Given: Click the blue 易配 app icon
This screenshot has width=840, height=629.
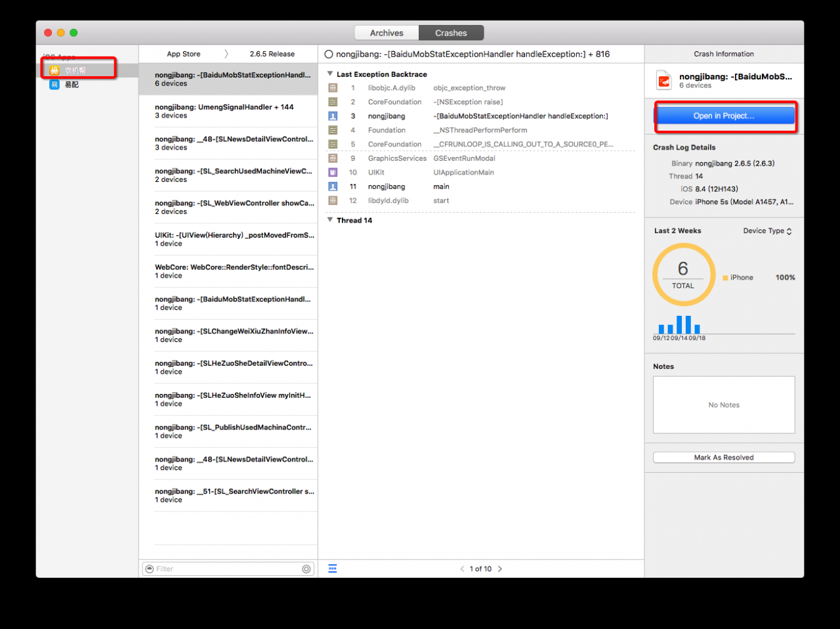Looking at the screenshot, I should [54, 85].
